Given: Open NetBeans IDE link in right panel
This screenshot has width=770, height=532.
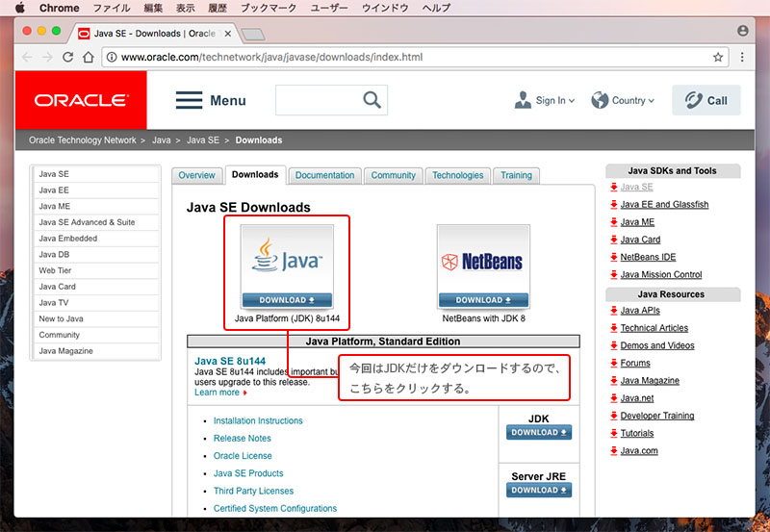Looking at the screenshot, I should click(x=648, y=257).
